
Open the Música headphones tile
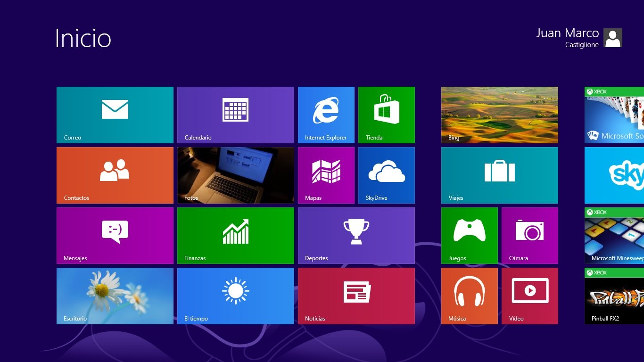tap(470, 296)
